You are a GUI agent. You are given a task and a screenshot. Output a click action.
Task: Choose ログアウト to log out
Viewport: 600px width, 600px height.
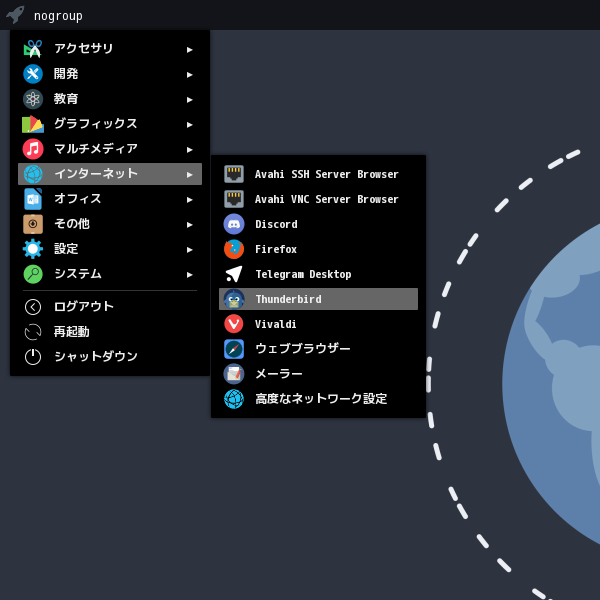pos(110,307)
